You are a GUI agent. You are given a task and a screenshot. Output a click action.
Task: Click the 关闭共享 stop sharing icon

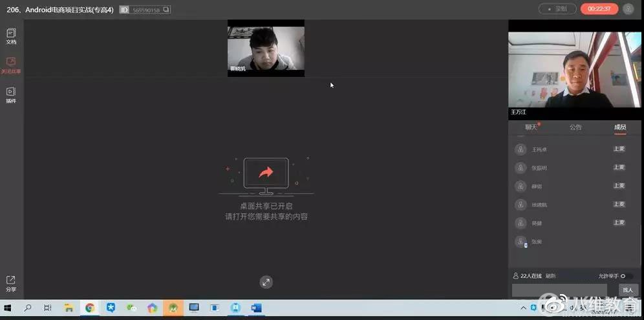click(x=11, y=65)
